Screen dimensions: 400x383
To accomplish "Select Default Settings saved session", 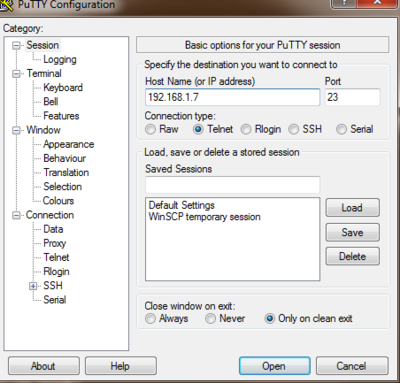I will tap(182, 205).
